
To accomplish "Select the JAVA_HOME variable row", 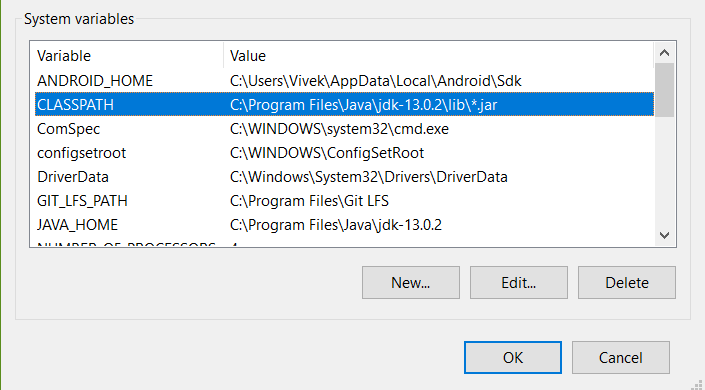I will (344, 224).
